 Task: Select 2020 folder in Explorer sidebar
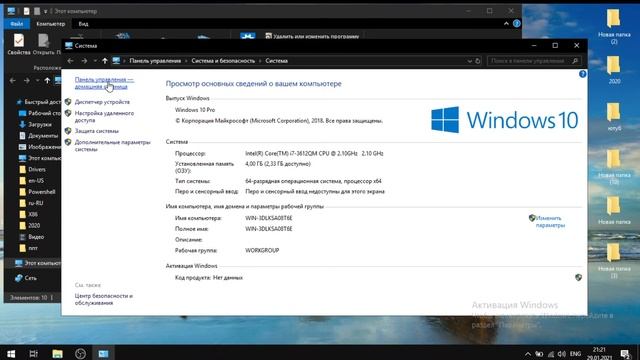pyautogui.click(x=30, y=225)
